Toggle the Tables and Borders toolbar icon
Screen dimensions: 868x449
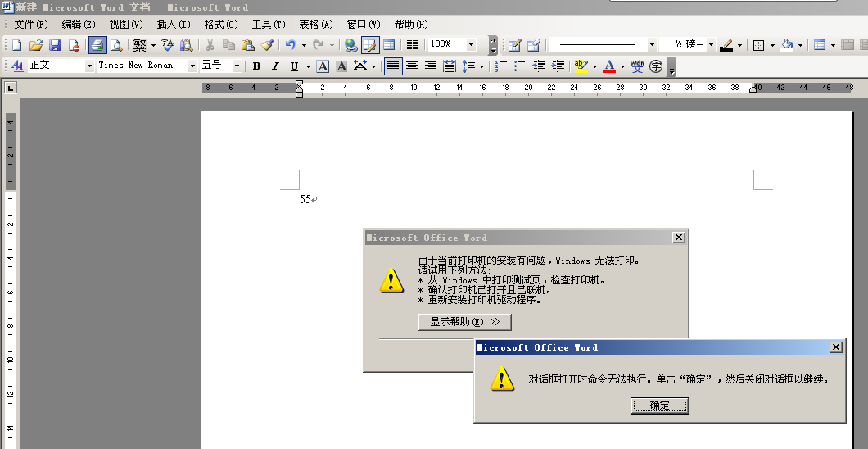[x=370, y=45]
